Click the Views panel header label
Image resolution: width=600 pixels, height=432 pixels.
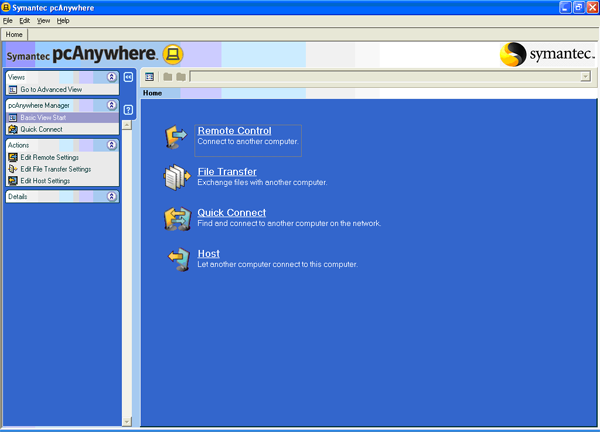(x=16, y=77)
